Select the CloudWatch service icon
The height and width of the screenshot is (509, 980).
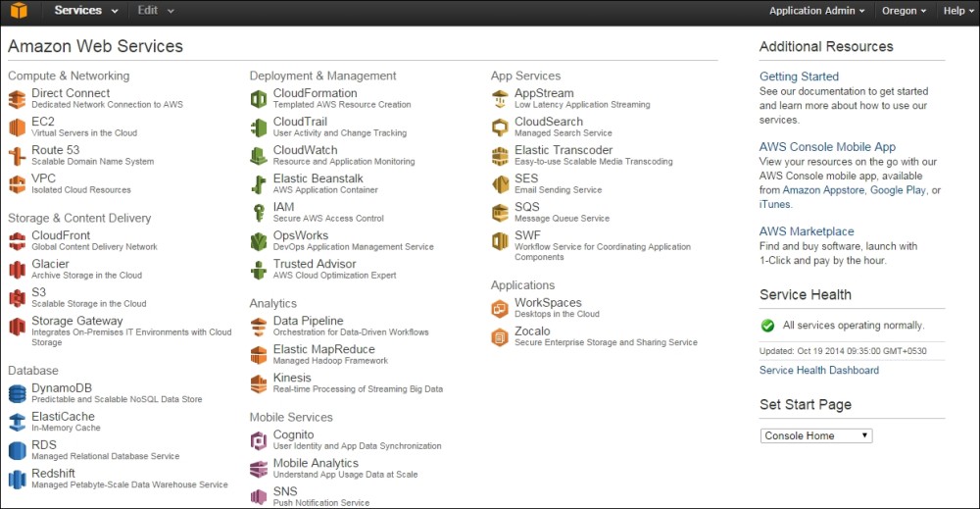point(258,156)
